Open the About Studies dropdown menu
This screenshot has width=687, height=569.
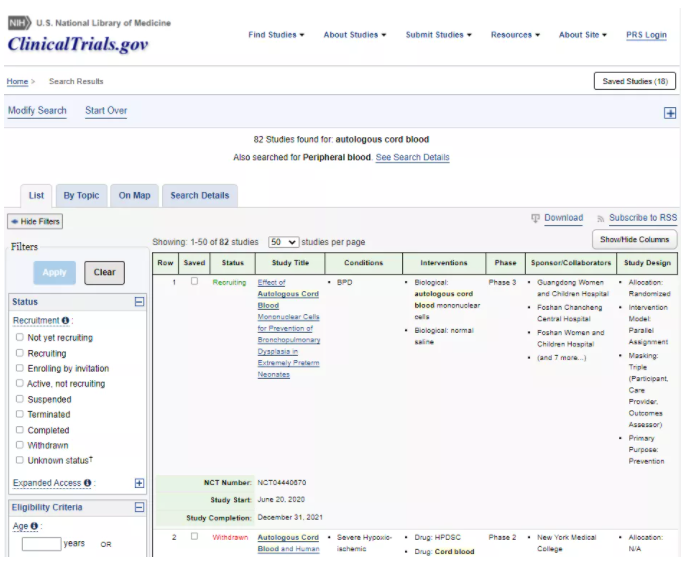coord(355,35)
